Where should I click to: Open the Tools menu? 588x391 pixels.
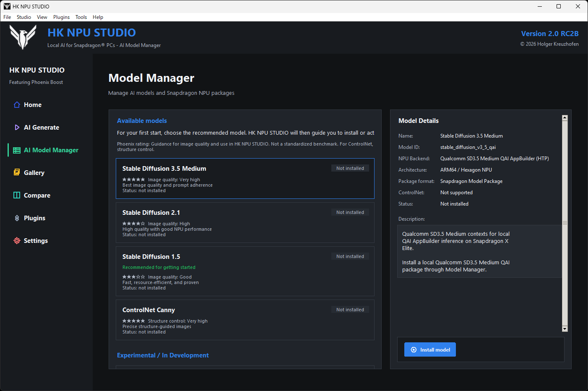coord(81,17)
